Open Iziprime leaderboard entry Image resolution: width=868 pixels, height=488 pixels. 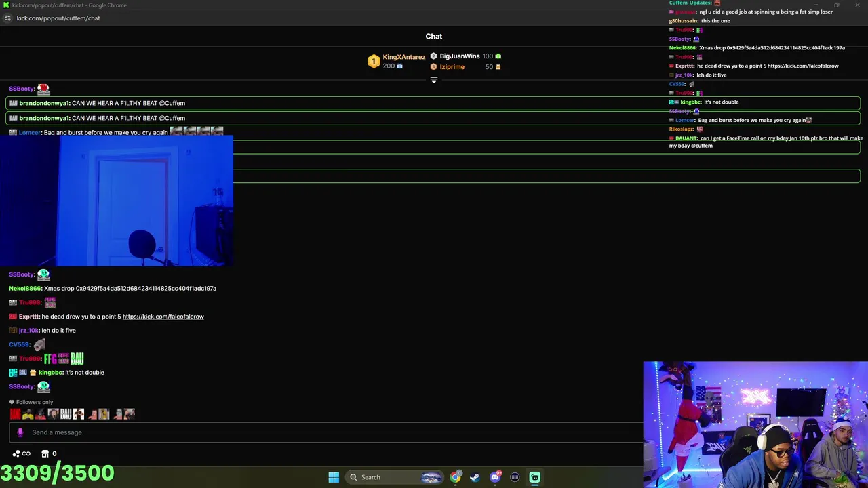(x=452, y=67)
